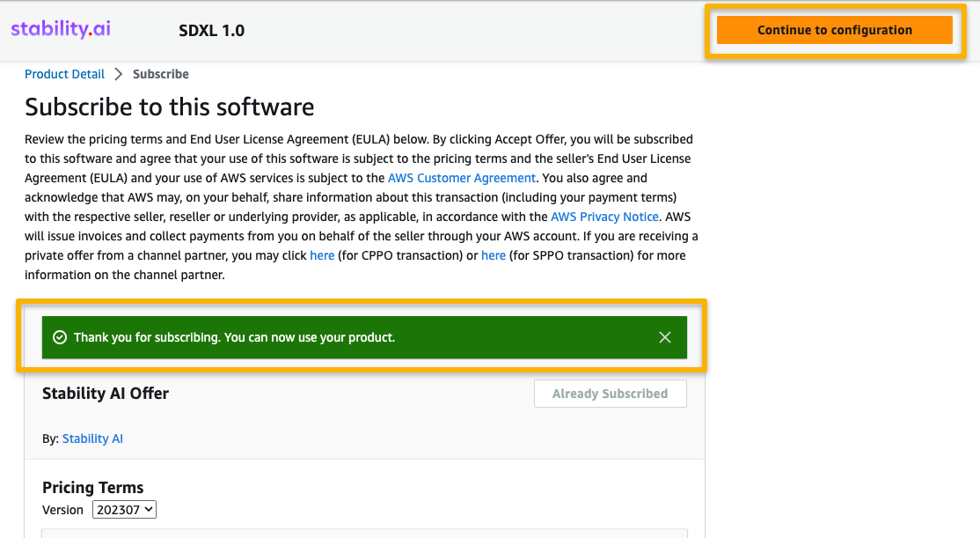
Task: Go back to Product Detail breadcrumb
Action: (x=64, y=74)
